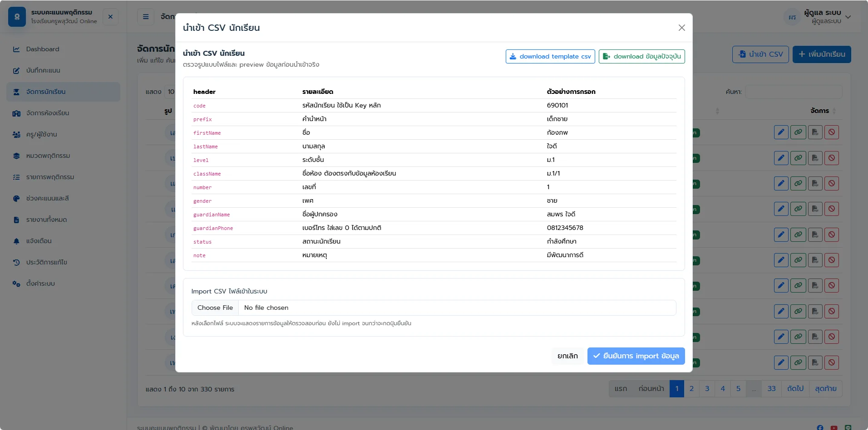Click the red ban icon in first row
Viewport: 868px width, 430px height.
coord(832,132)
